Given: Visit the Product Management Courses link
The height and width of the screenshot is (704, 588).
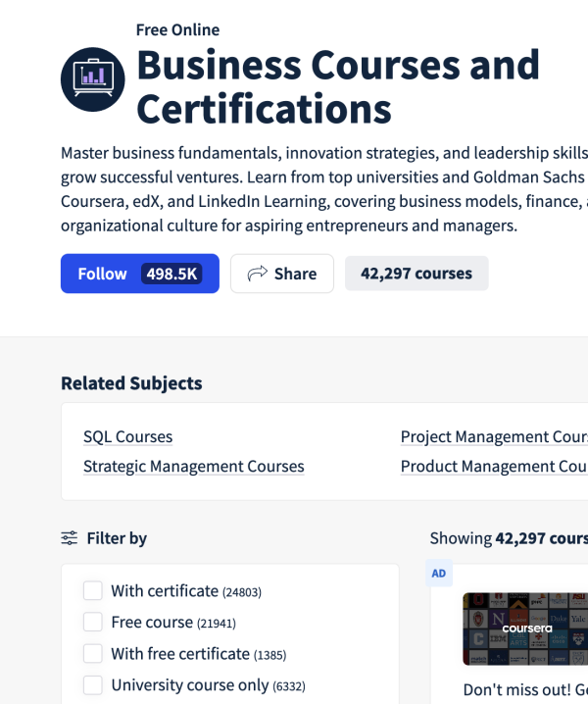Looking at the screenshot, I should pos(494,467).
